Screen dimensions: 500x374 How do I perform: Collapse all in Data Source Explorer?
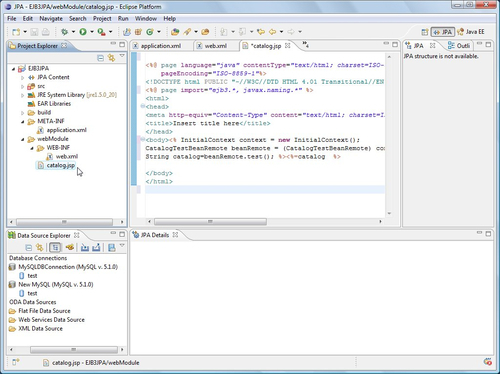pos(29,248)
